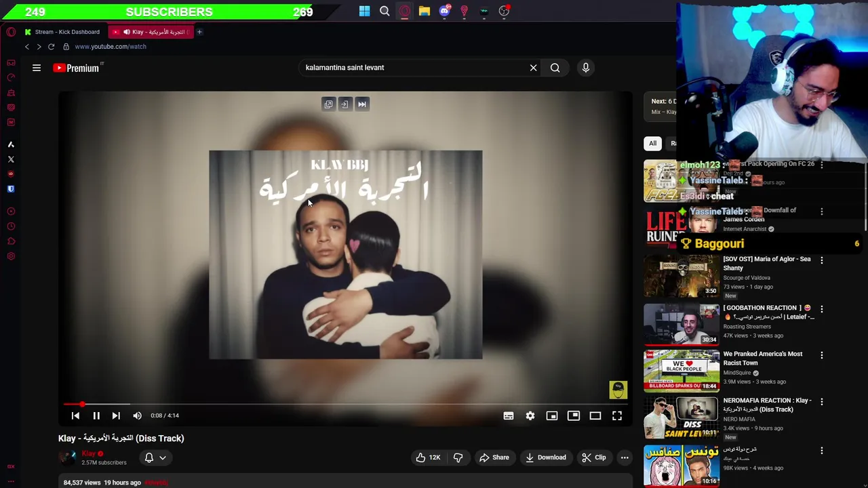Viewport: 868px width, 488px height.
Task: Open We Pranked America's Most Racist Town
Action: [x=763, y=358]
